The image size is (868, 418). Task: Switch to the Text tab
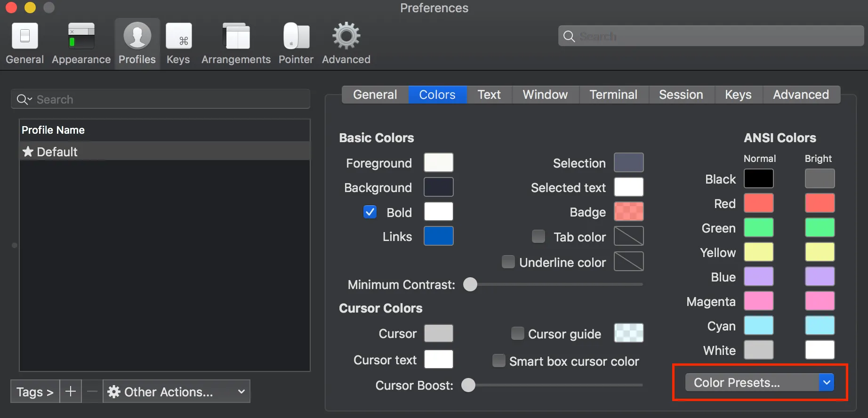pos(489,95)
